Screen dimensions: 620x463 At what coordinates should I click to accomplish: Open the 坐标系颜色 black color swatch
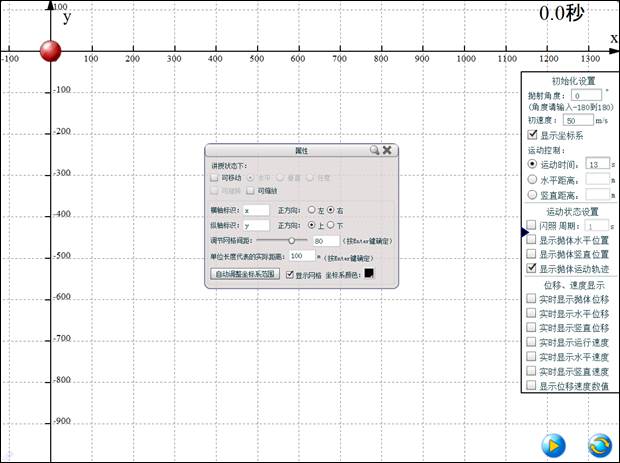point(368,273)
